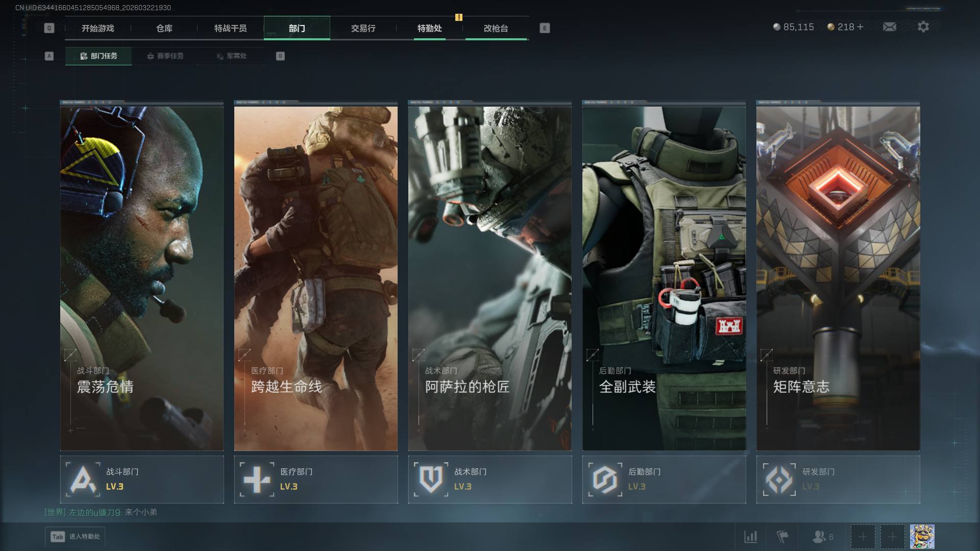
Task: Switch to the 仓库 tab
Action: click(x=164, y=29)
